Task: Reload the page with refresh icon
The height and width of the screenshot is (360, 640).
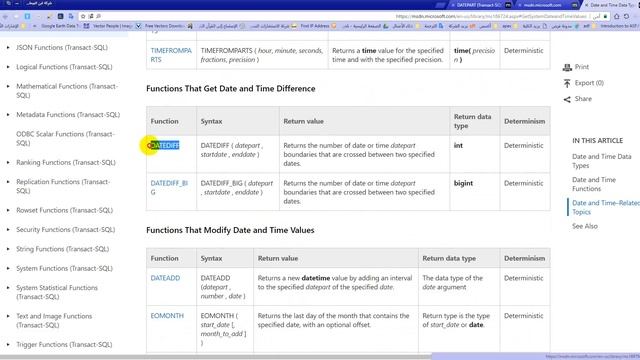Action: [626, 16]
